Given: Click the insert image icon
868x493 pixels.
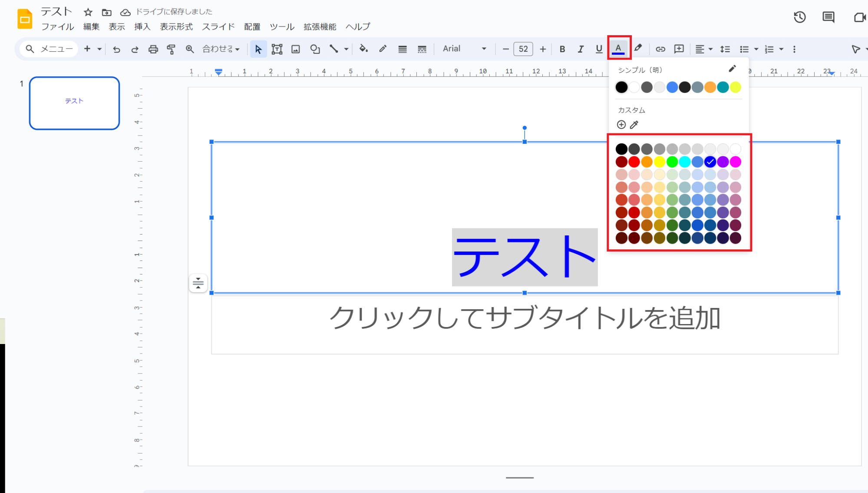Looking at the screenshot, I should coord(295,49).
